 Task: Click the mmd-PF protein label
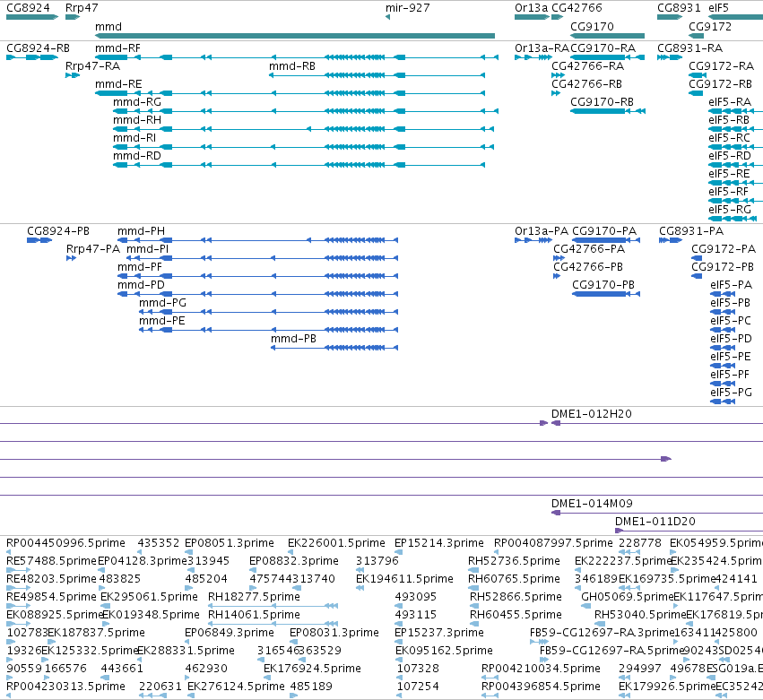pos(140,266)
